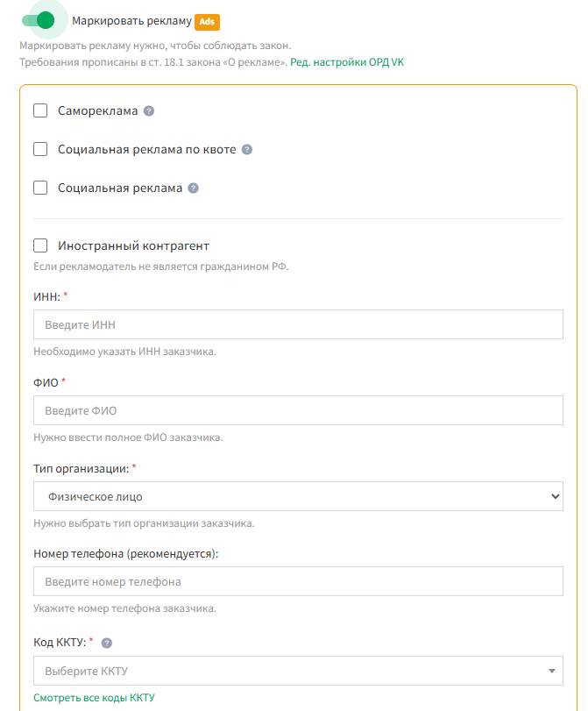This screenshot has height=711, width=588.
Task: Focus the Введите ИНН input field
Action: 298,324
